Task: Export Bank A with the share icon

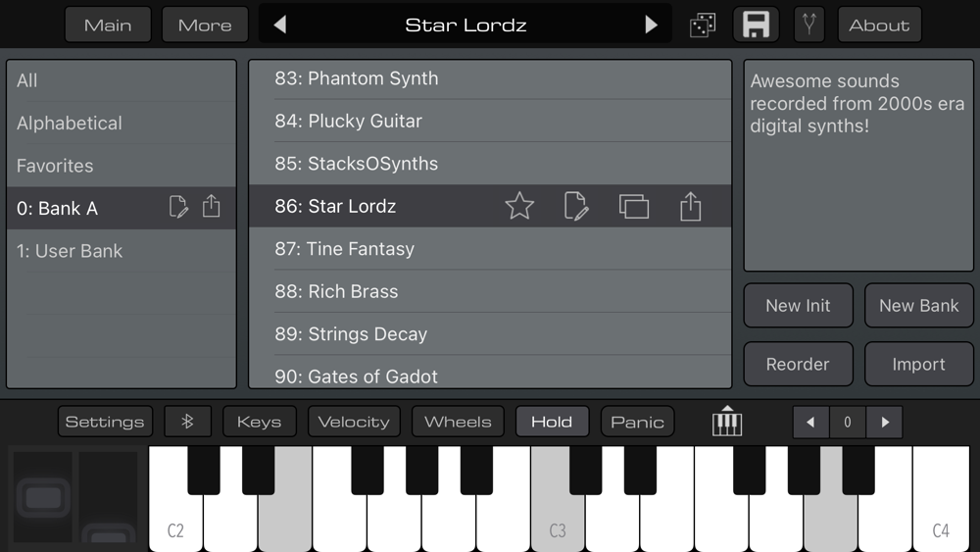Action: pyautogui.click(x=212, y=206)
